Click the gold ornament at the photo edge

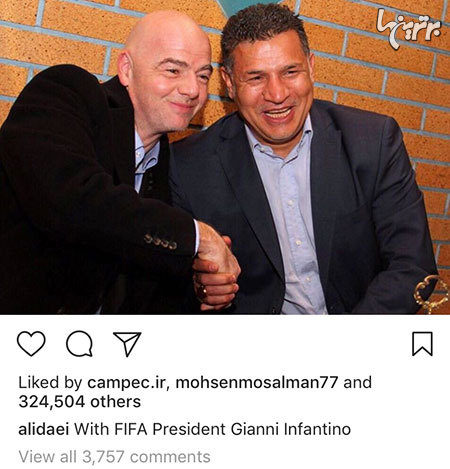tap(432, 295)
